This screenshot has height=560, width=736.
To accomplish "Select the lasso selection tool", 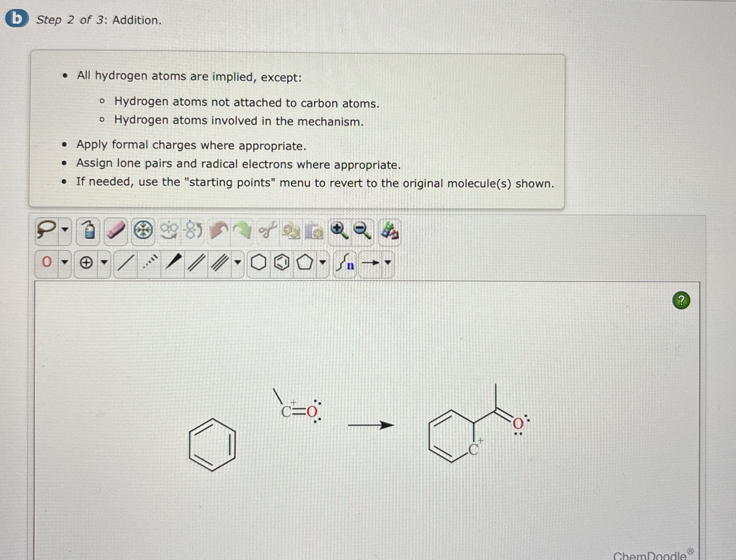I will point(46,230).
